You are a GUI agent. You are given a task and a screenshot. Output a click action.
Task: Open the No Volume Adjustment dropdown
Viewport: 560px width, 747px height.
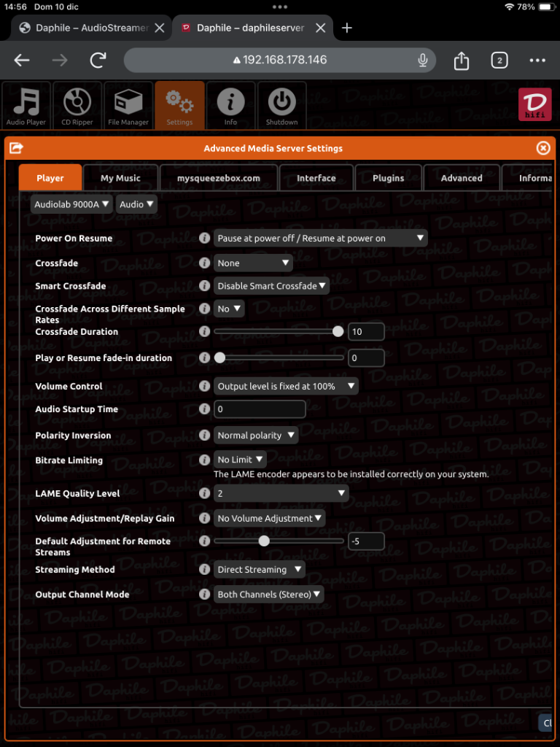tap(270, 519)
